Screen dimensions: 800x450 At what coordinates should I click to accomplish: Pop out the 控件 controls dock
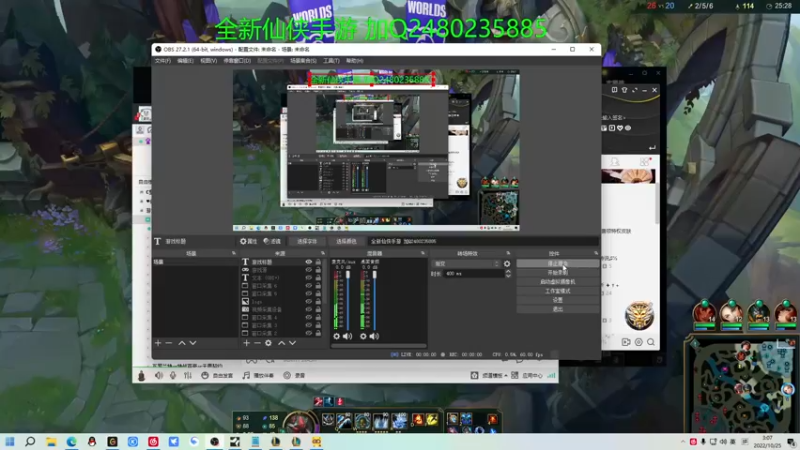coord(596,253)
